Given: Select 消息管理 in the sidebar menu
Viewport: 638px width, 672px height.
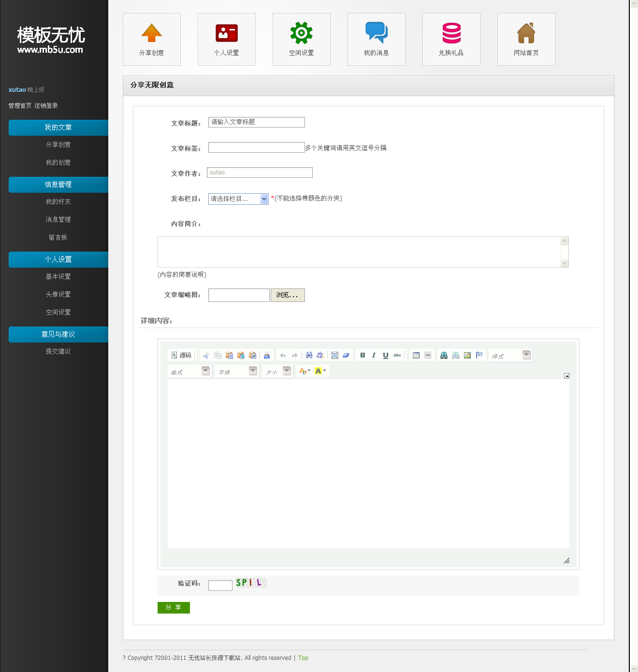Looking at the screenshot, I should pos(58,219).
